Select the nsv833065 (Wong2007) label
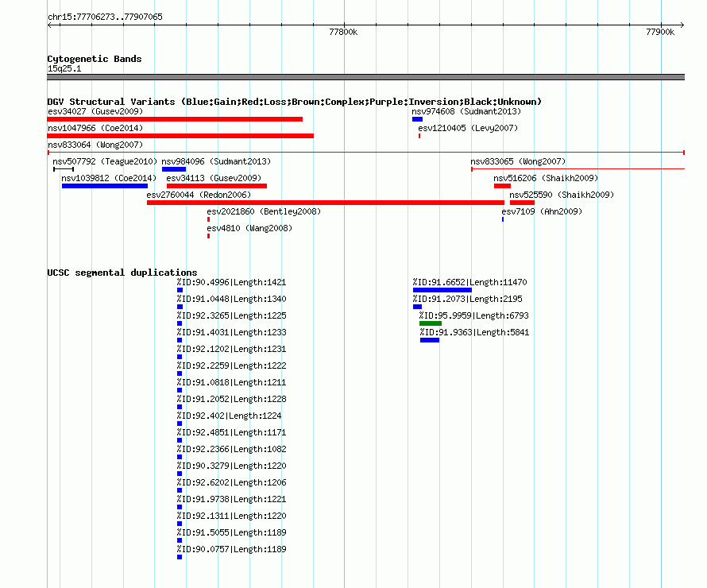Screen dimensions: 707x588 [518, 161]
